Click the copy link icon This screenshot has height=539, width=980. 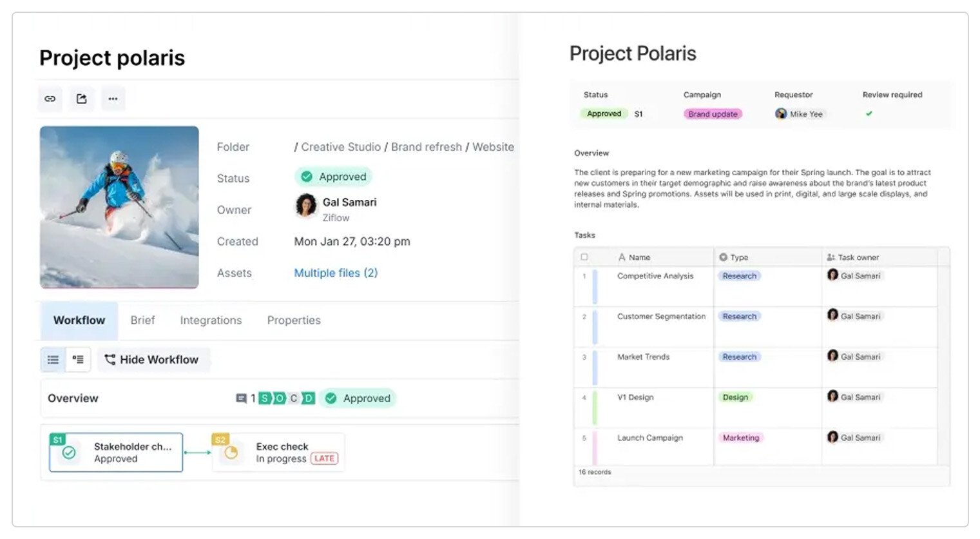coord(50,99)
